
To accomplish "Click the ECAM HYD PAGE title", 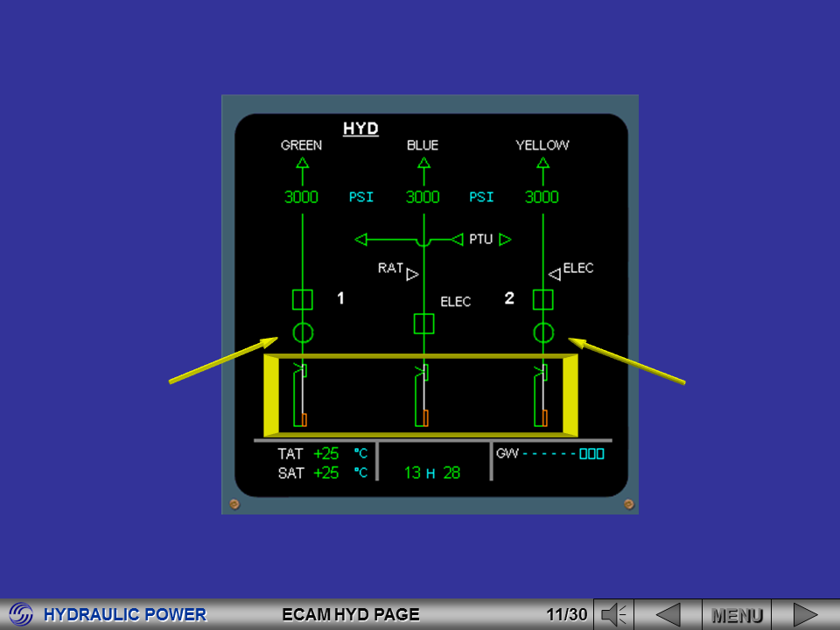I will pos(350,613).
